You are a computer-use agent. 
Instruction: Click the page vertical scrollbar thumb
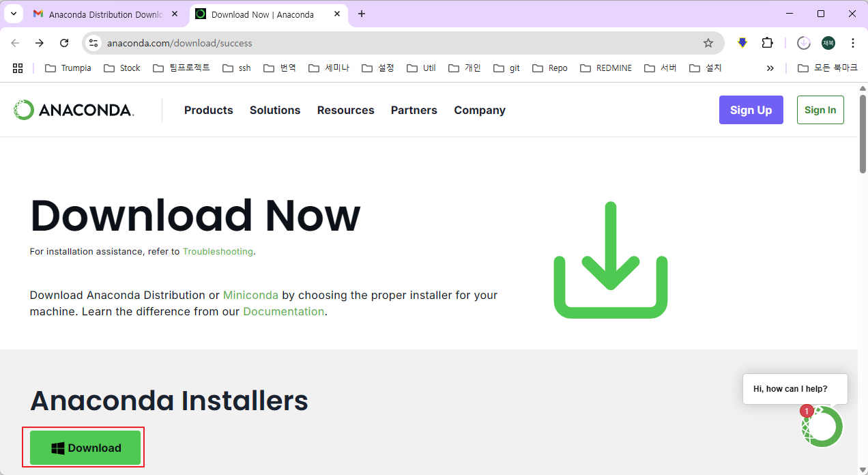863,133
